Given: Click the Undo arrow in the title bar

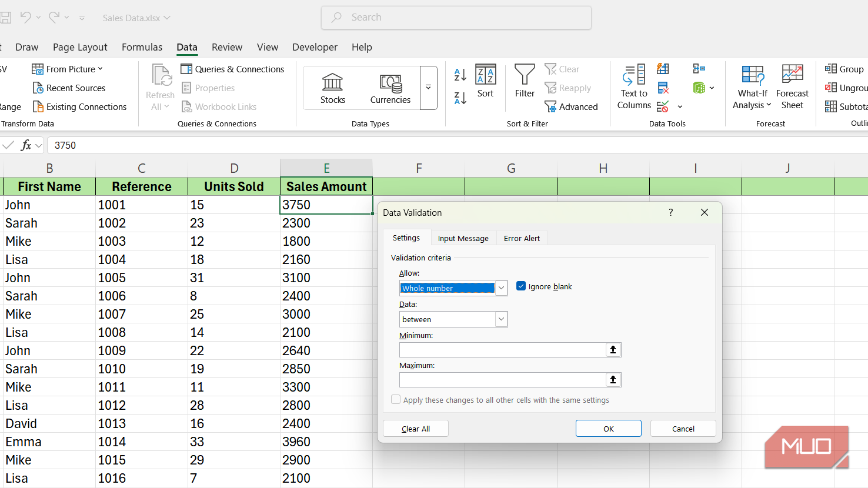Looking at the screenshot, I should coord(26,18).
